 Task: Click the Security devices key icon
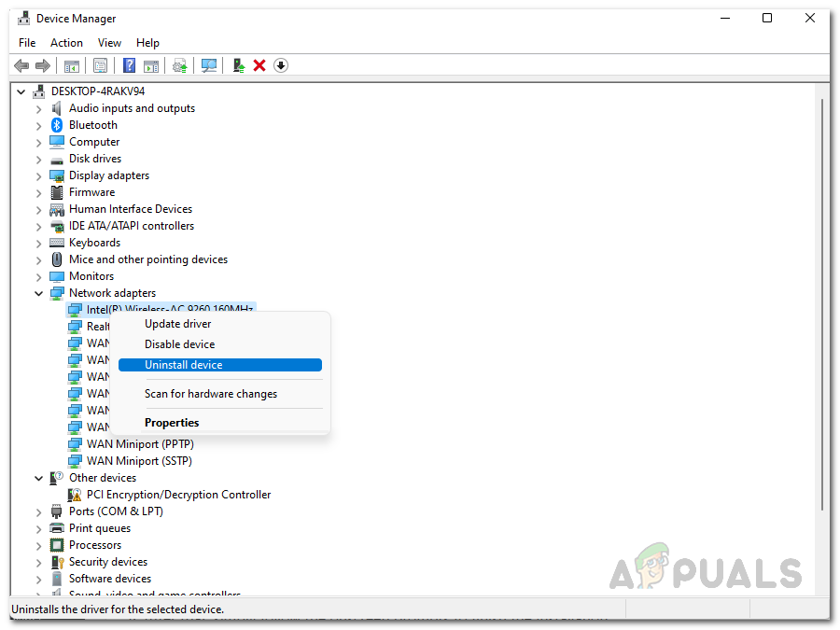(57, 562)
